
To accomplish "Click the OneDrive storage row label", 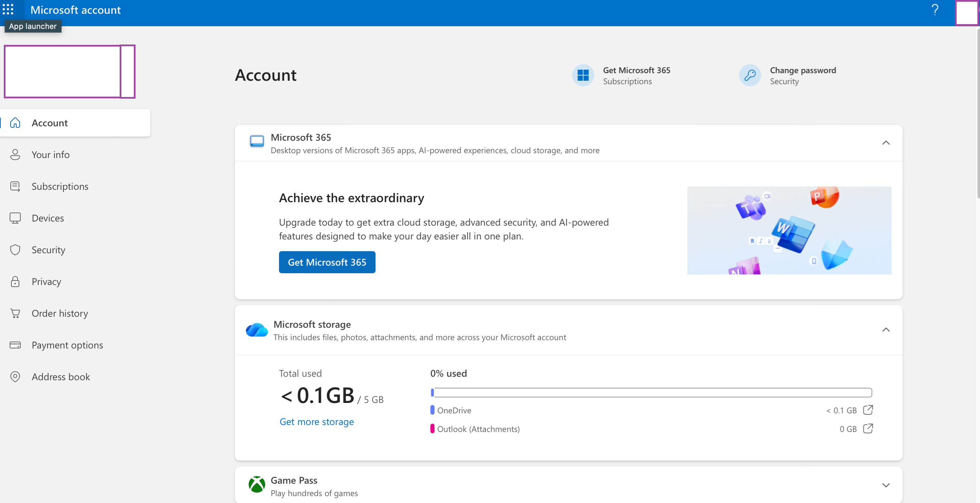I will (454, 410).
